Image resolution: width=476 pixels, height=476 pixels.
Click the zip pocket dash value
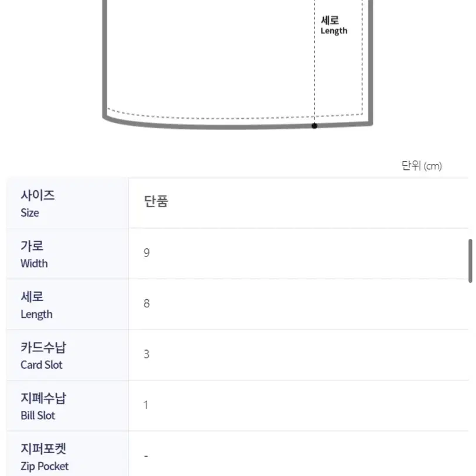(146, 456)
